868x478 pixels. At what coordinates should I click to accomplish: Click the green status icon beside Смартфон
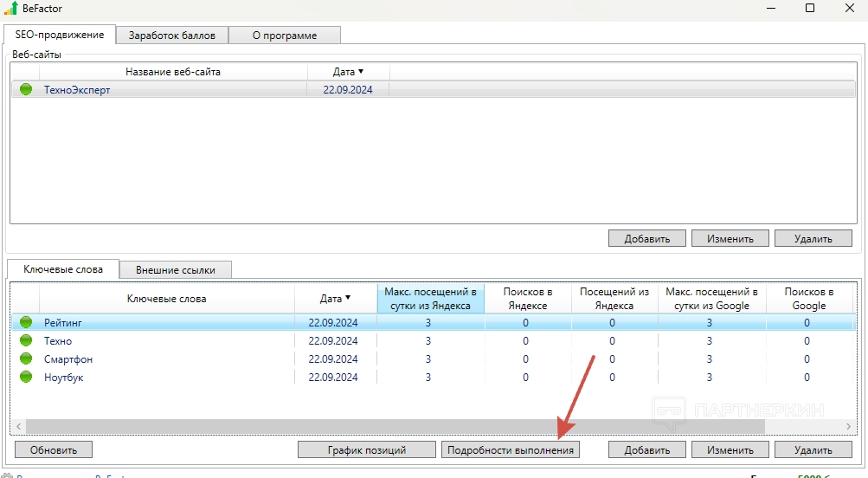click(26, 359)
